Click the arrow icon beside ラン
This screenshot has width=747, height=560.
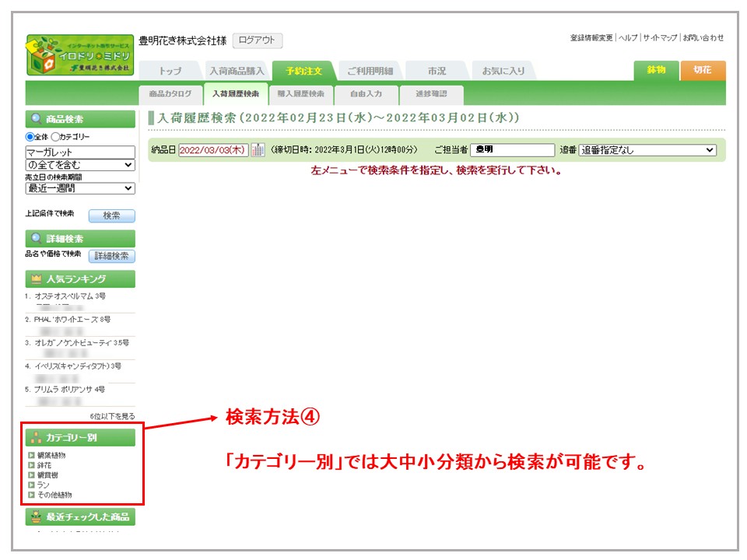(31, 485)
